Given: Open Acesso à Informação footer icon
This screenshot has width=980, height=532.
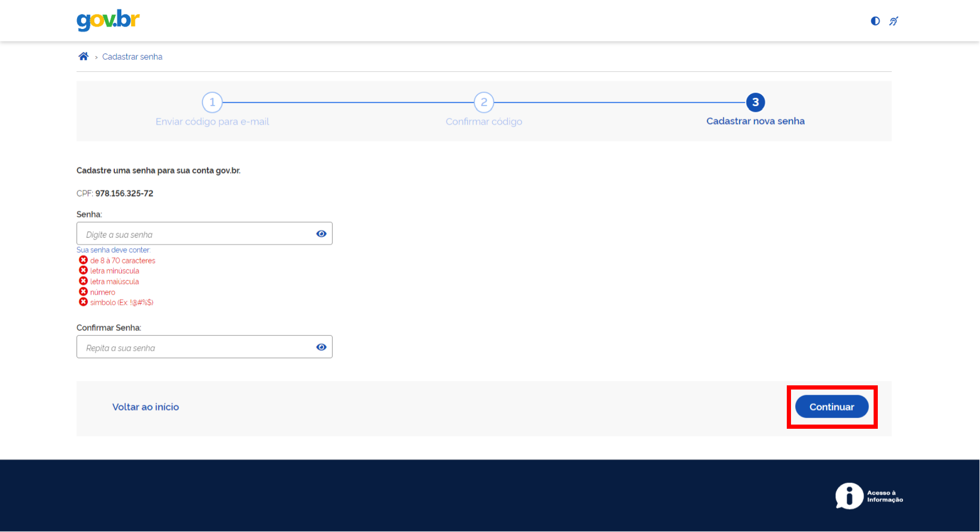Looking at the screenshot, I should pos(869,496).
